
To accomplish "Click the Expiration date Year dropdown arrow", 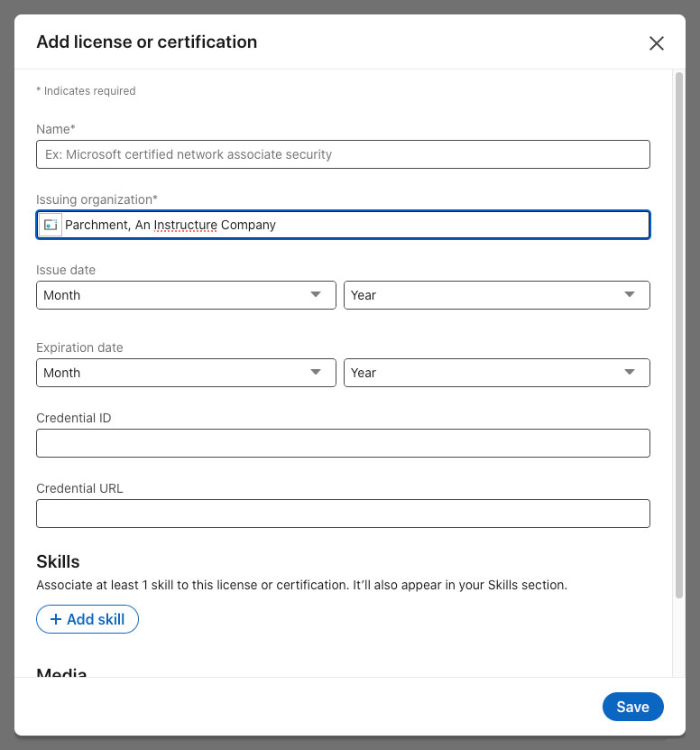I will click(x=629, y=373).
